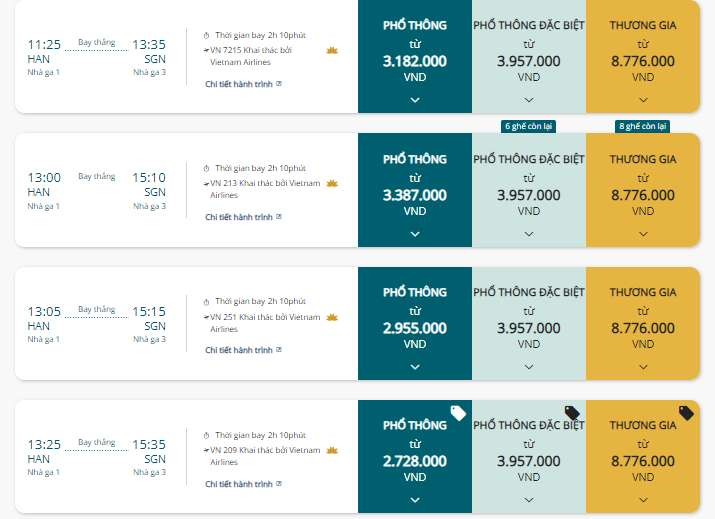This screenshot has width=715, height=519.
Task: Select Phổ Thông fare 2.955.000 VND
Action: 415,323
